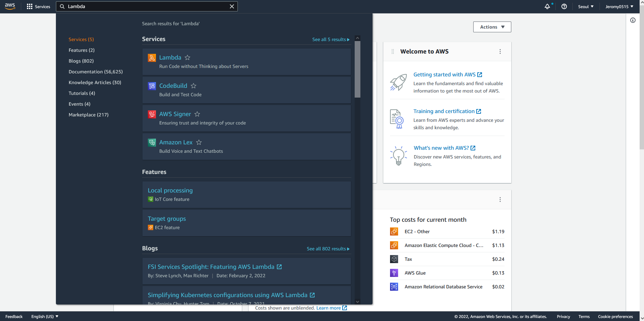This screenshot has width=644, height=321.
Task: Open the Amazon Lex service result
Action: (x=176, y=142)
